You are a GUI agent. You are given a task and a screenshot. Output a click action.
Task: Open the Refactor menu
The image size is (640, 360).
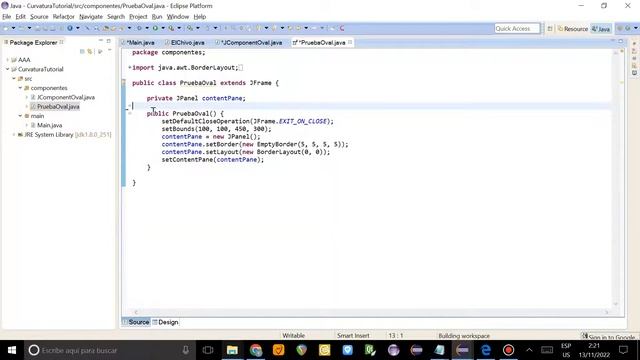point(63,17)
